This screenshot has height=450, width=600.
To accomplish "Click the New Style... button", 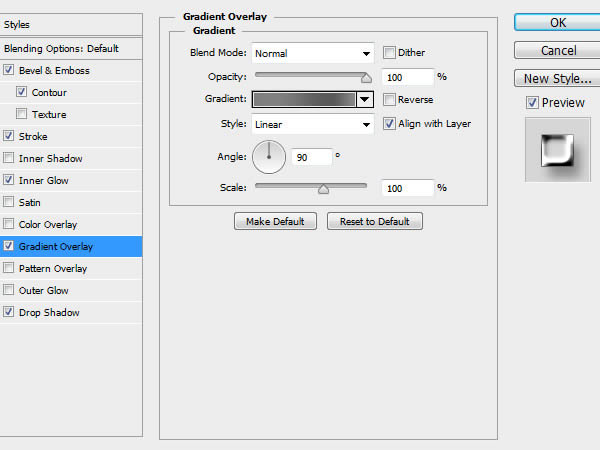I will [x=557, y=78].
